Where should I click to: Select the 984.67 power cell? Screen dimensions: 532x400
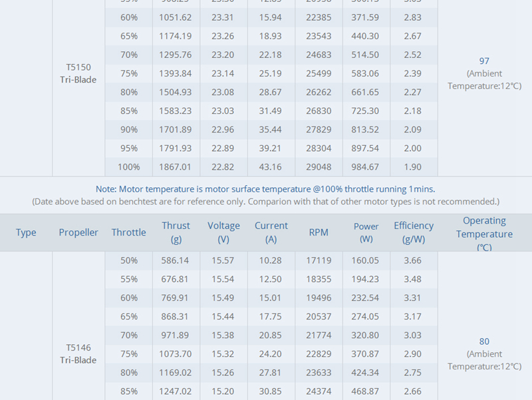click(366, 166)
